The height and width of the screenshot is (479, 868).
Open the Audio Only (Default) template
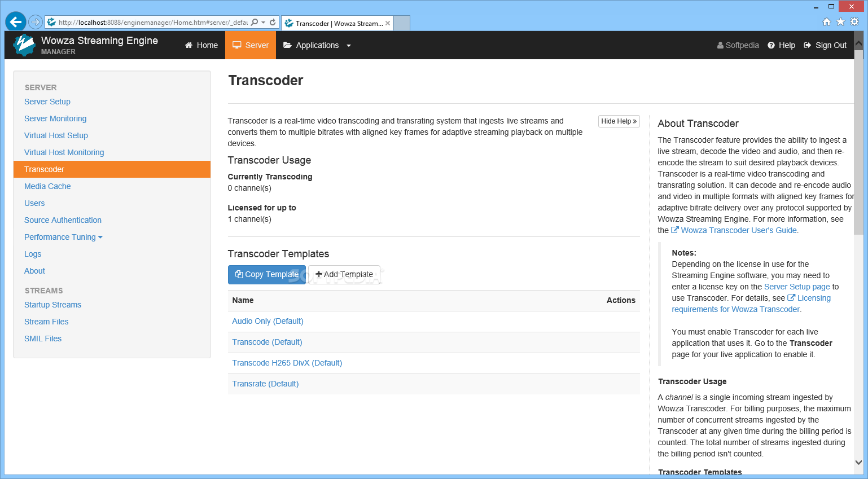(268, 321)
